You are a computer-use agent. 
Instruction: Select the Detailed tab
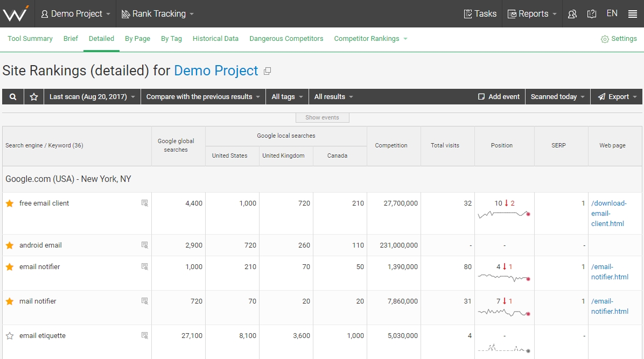point(101,39)
